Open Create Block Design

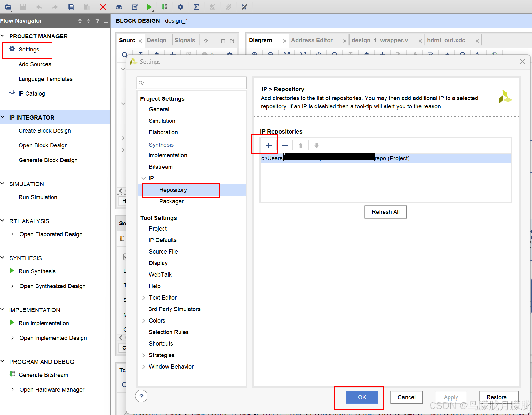pyautogui.click(x=45, y=131)
